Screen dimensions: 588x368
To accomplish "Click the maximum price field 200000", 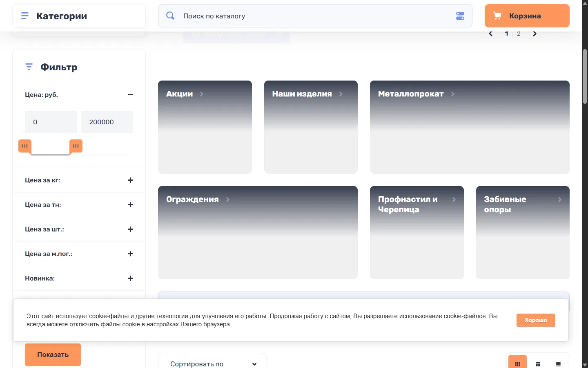I will (x=107, y=122).
